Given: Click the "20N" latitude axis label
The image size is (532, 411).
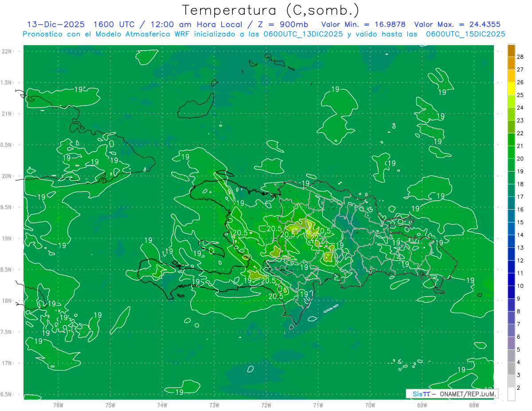Looking at the screenshot, I should click(x=7, y=176).
